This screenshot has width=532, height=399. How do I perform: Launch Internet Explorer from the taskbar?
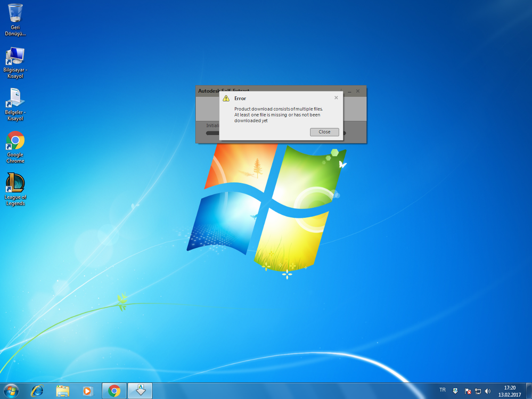coord(37,391)
